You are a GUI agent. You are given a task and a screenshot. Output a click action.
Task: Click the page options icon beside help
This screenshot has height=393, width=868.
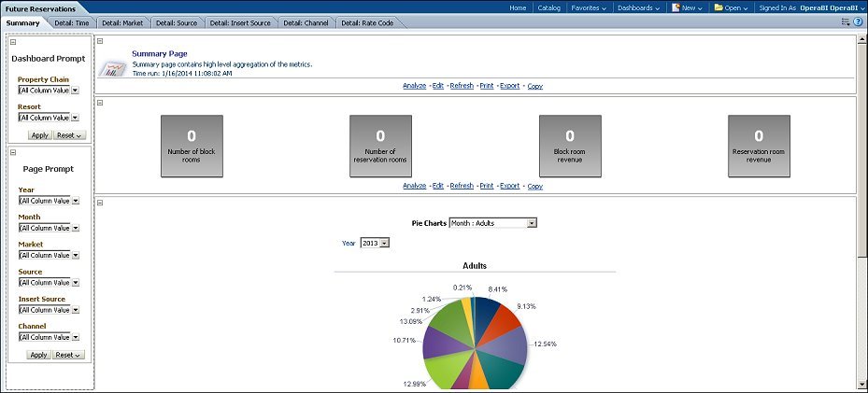[846, 21]
